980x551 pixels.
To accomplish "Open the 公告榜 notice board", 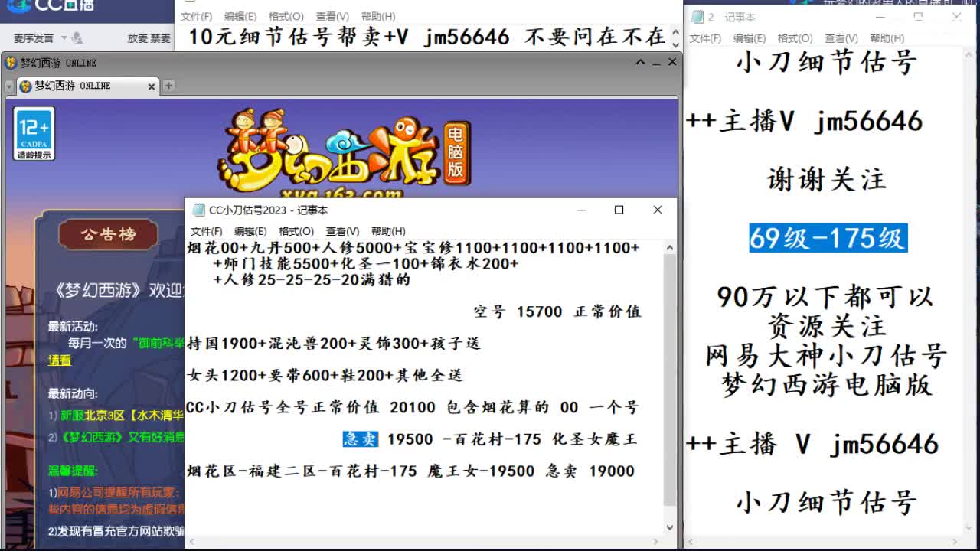I will 108,235.
